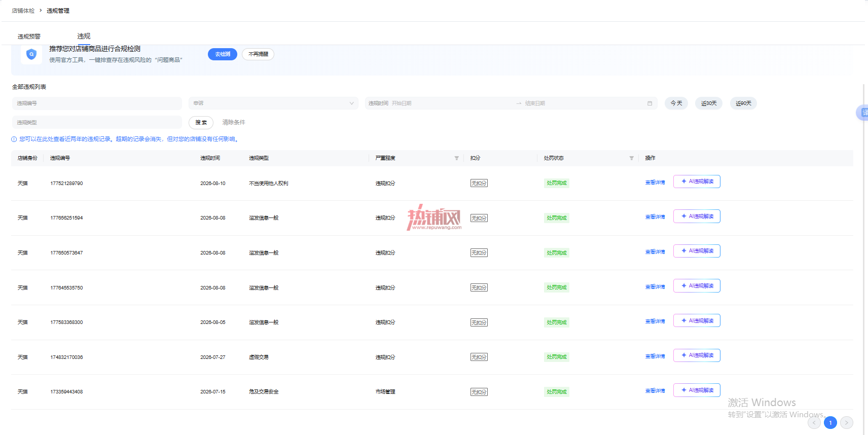868x435 pixels.
Task: Click 清除条件 to reset filters
Action: pos(234,123)
